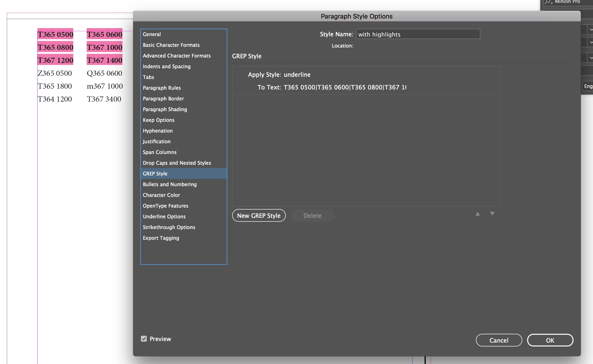Screen dimensions: 593x364
Task: Cancel the Paragraph Style Options dialog
Action: tap(499, 340)
